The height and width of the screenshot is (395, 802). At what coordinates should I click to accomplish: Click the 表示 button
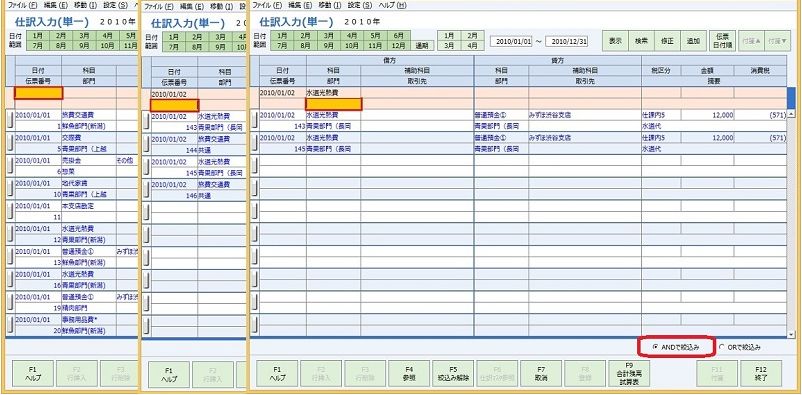coord(615,41)
